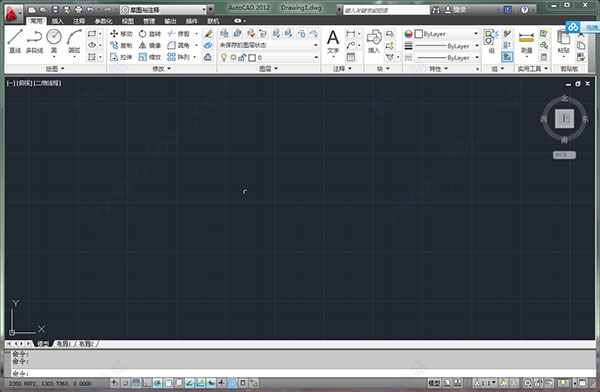Expand the 修改 (Modify) panel
The height and width of the screenshot is (392, 600).
pos(161,69)
